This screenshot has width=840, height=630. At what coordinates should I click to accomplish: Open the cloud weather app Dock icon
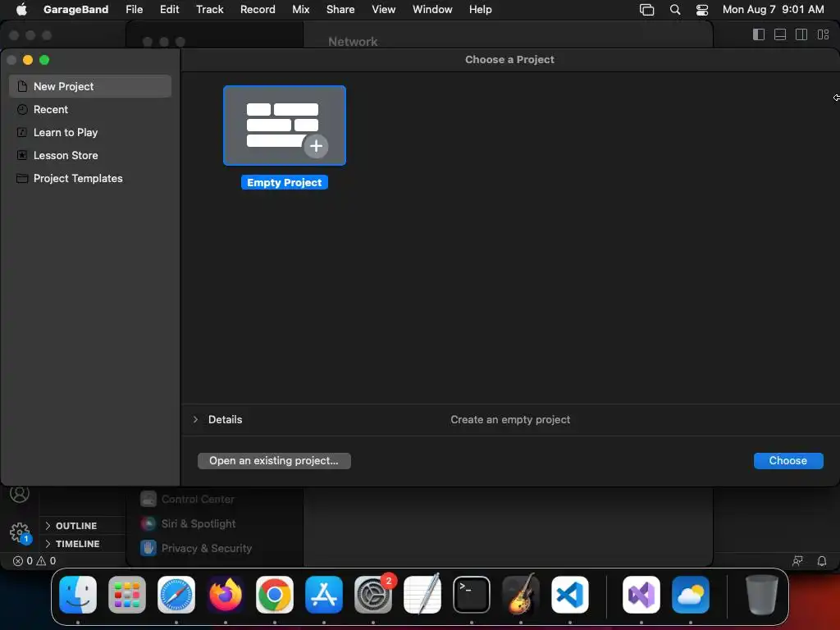pyautogui.click(x=691, y=595)
